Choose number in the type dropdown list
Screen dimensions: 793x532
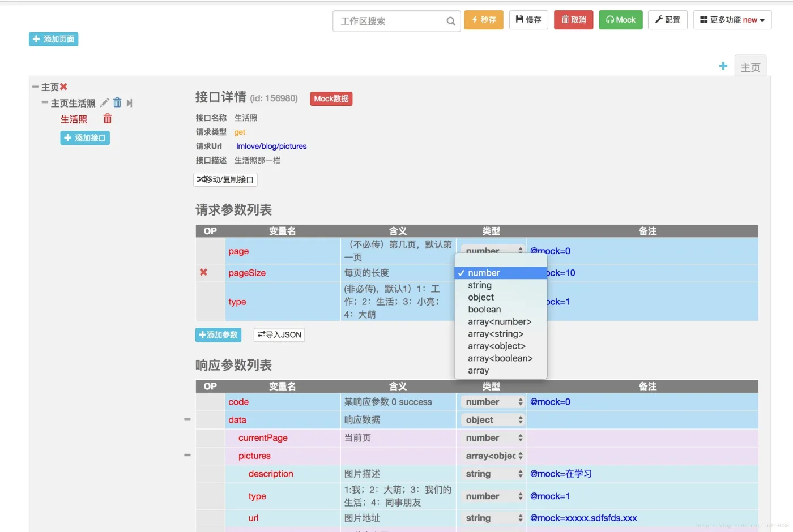click(501, 273)
